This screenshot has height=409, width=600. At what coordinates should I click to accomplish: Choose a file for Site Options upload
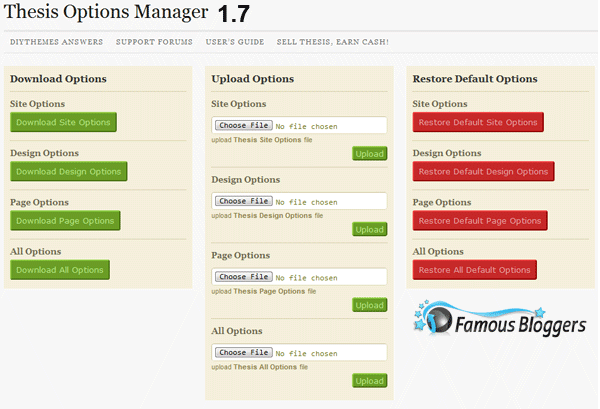pyautogui.click(x=244, y=126)
